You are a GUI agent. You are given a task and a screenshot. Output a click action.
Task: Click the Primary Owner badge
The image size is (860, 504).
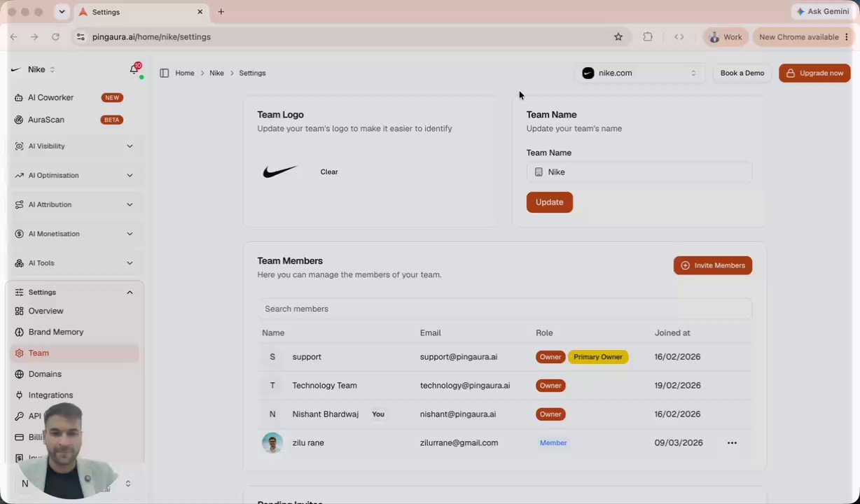pos(598,357)
